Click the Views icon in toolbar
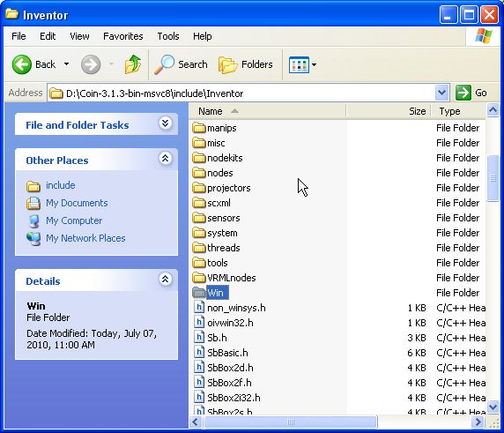This screenshot has width=504, height=433. pyautogui.click(x=299, y=64)
